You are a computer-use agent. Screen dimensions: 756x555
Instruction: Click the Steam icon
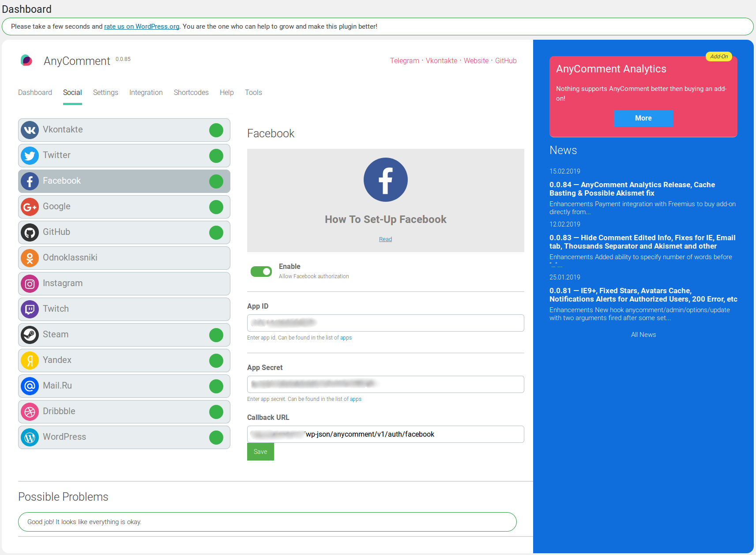pos(30,335)
